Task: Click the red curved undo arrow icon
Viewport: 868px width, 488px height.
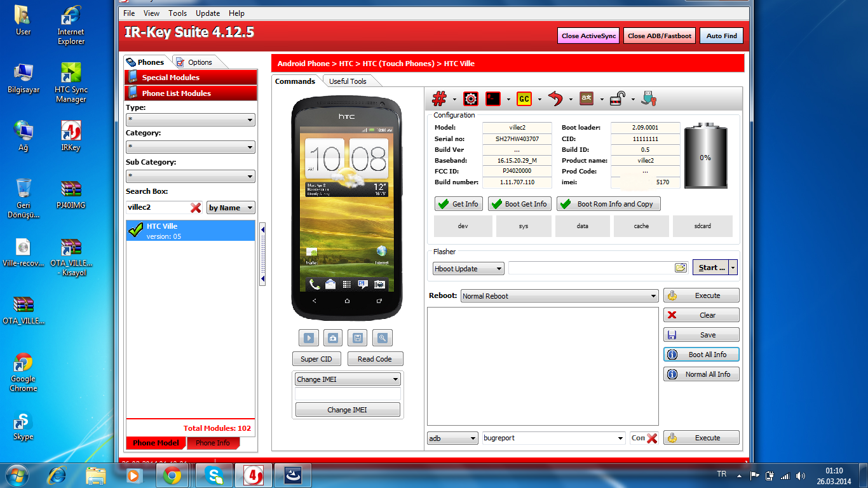Action: [x=556, y=98]
